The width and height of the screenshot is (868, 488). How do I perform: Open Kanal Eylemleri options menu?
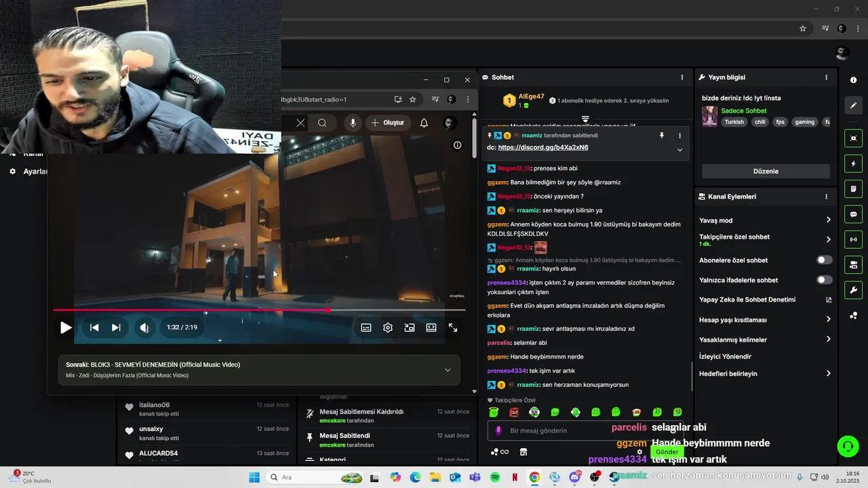tap(826, 197)
